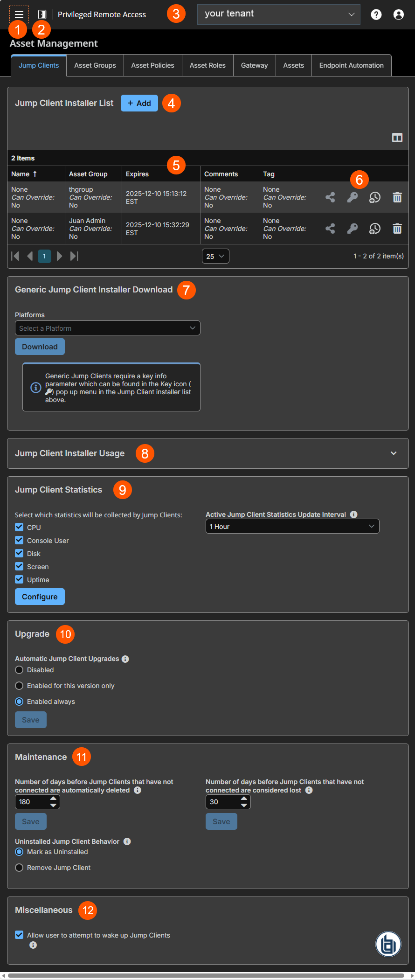Switch to the Asset Groups tab
415x980 pixels.
95,65
